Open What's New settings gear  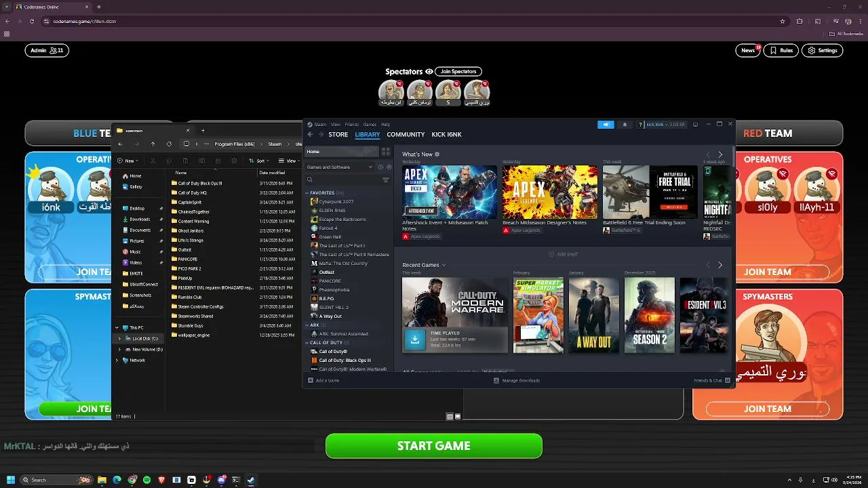(x=437, y=155)
